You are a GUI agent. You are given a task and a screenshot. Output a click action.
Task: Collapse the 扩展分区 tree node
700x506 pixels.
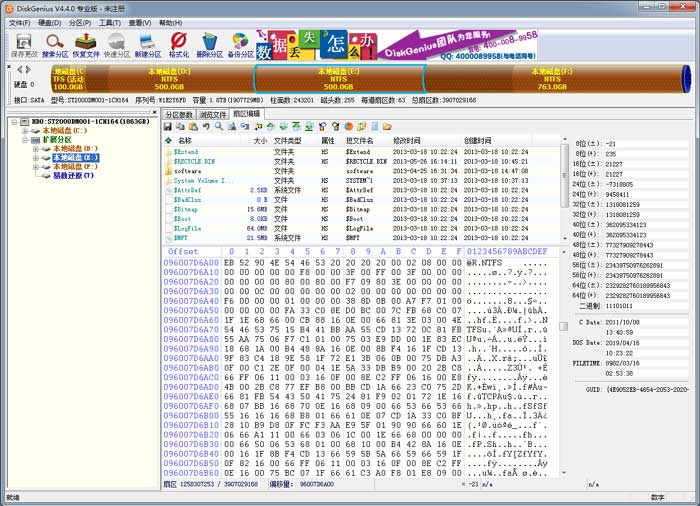pyautogui.click(x=25, y=140)
